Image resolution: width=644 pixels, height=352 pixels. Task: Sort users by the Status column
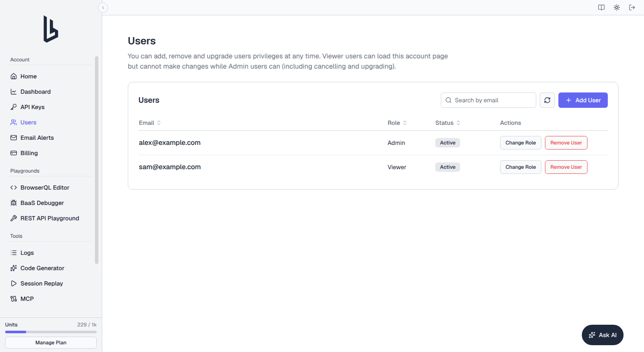(448, 123)
